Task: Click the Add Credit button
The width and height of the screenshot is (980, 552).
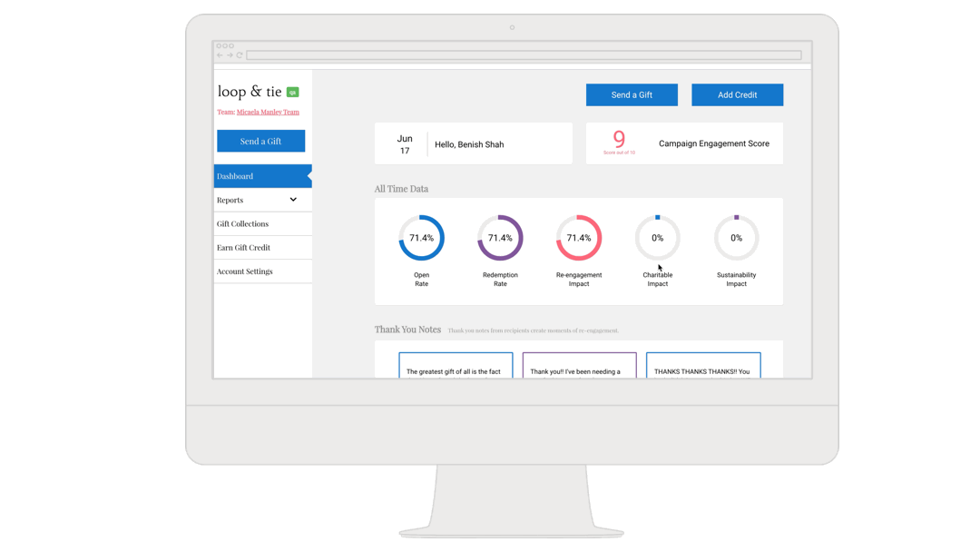Action: coord(738,95)
